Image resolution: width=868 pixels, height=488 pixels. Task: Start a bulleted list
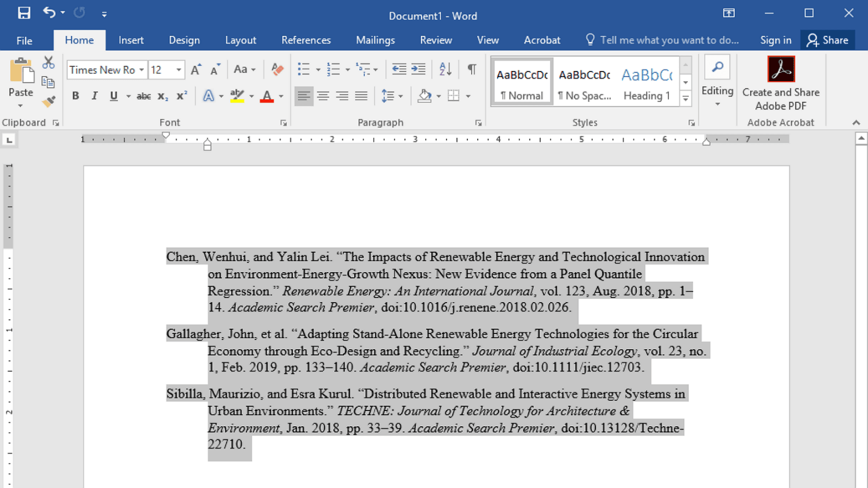click(x=304, y=70)
